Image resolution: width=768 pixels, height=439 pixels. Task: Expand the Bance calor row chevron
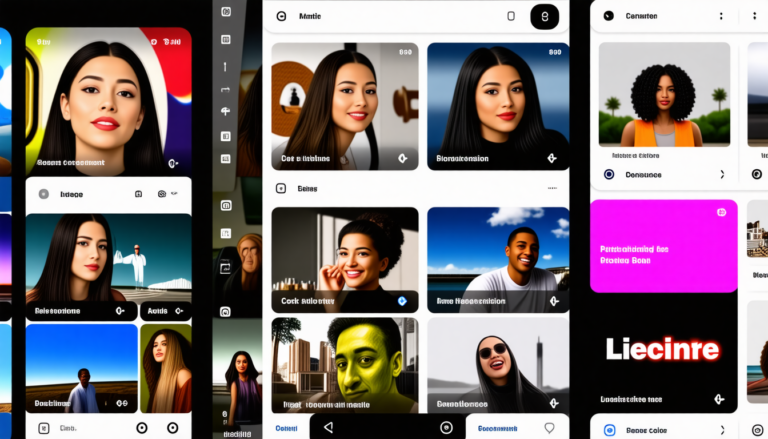point(722,430)
